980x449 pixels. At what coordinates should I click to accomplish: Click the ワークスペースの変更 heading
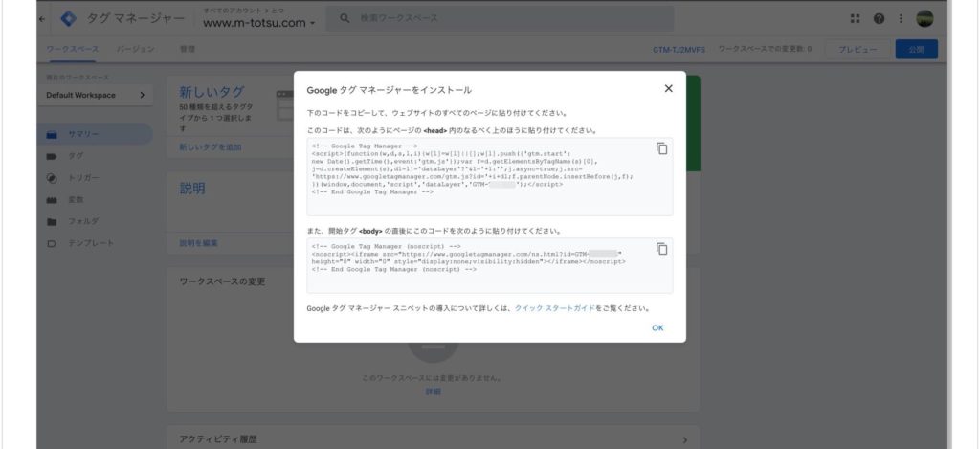point(222,281)
